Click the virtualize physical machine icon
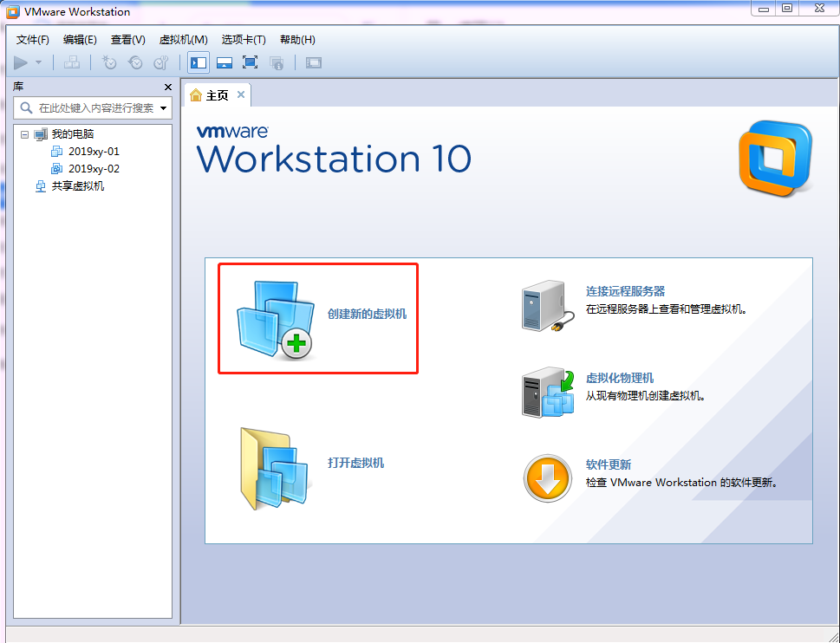Image resolution: width=840 pixels, height=643 pixels. point(548,393)
